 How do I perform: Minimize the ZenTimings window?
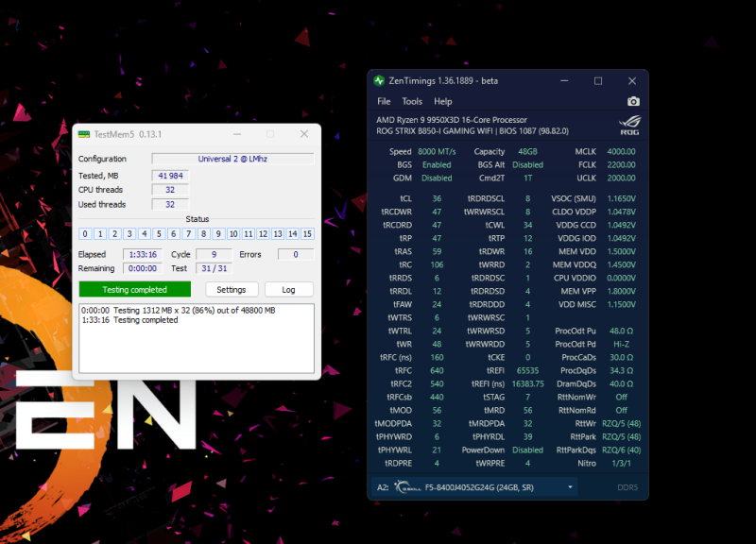(x=564, y=81)
